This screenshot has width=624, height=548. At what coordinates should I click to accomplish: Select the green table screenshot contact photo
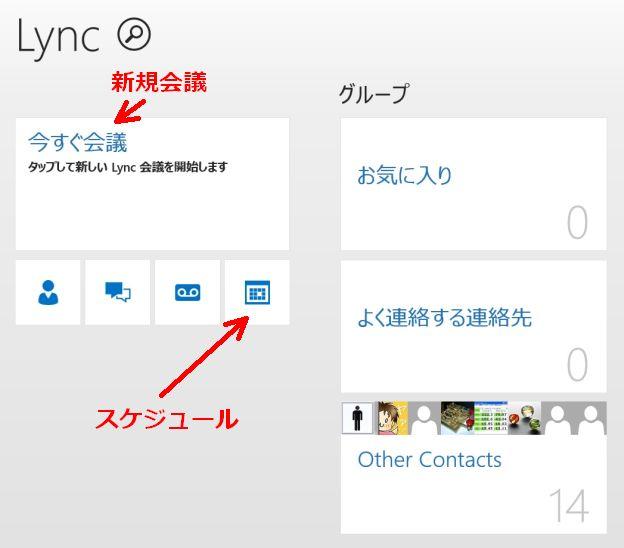(491, 418)
